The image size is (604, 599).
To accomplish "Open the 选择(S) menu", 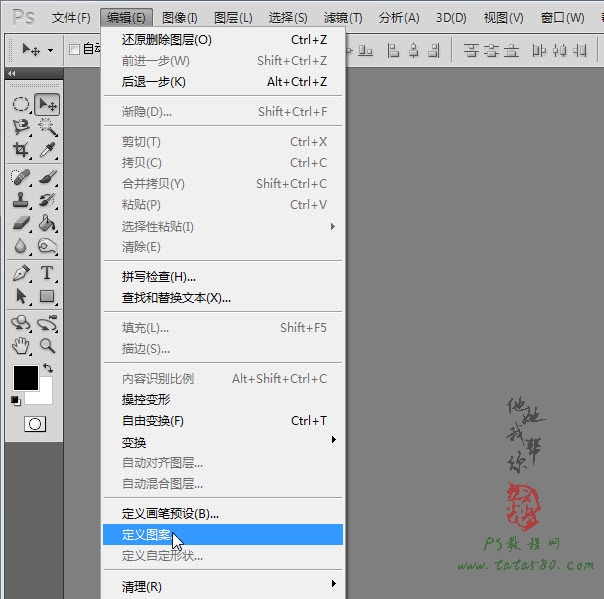I will click(x=288, y=18).
